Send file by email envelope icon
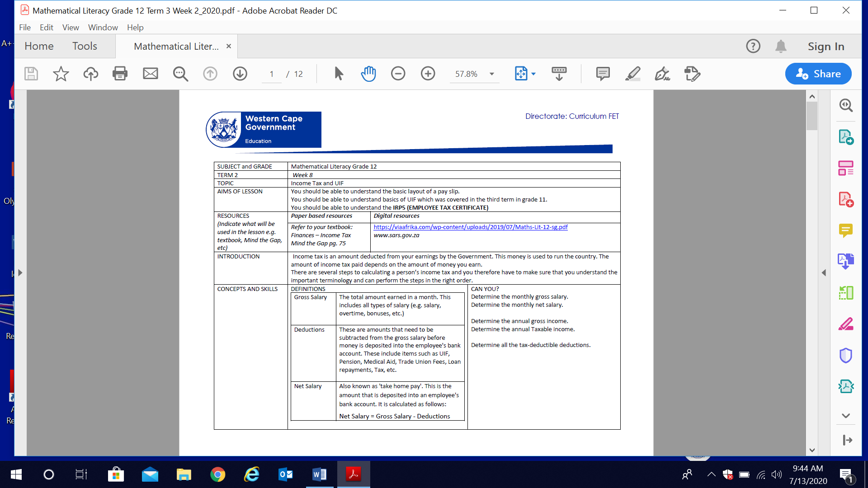This screenshot has height=488, width=868. tap(151, 74)
